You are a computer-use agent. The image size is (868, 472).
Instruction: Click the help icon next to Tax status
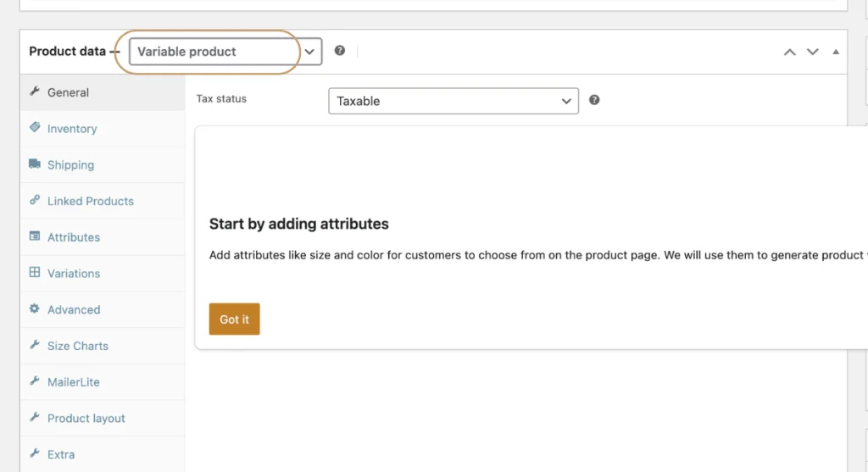[594, 100]
